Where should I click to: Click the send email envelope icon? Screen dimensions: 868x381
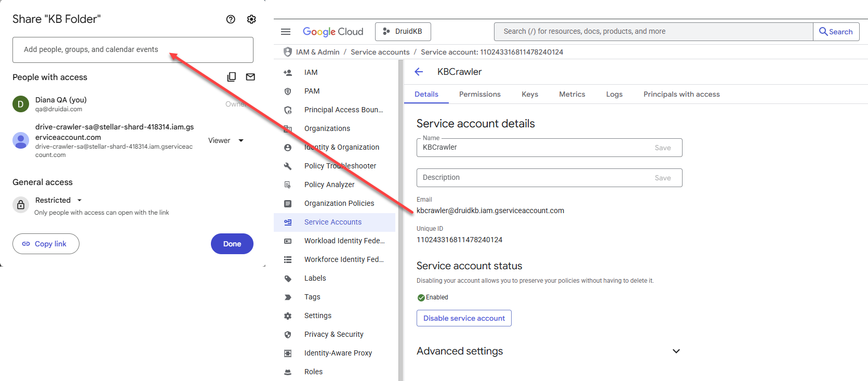[250, 77]
